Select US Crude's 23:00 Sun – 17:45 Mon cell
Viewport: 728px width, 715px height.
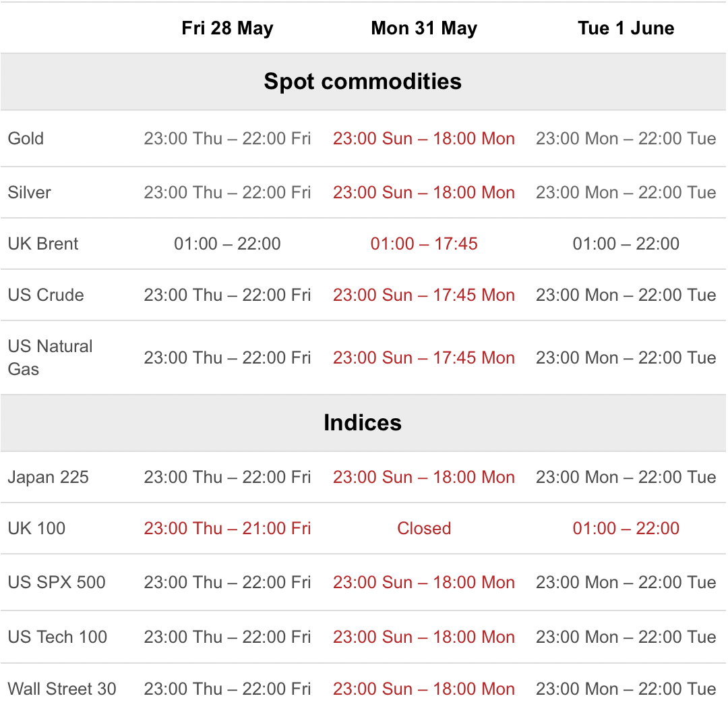coord(424,295)
